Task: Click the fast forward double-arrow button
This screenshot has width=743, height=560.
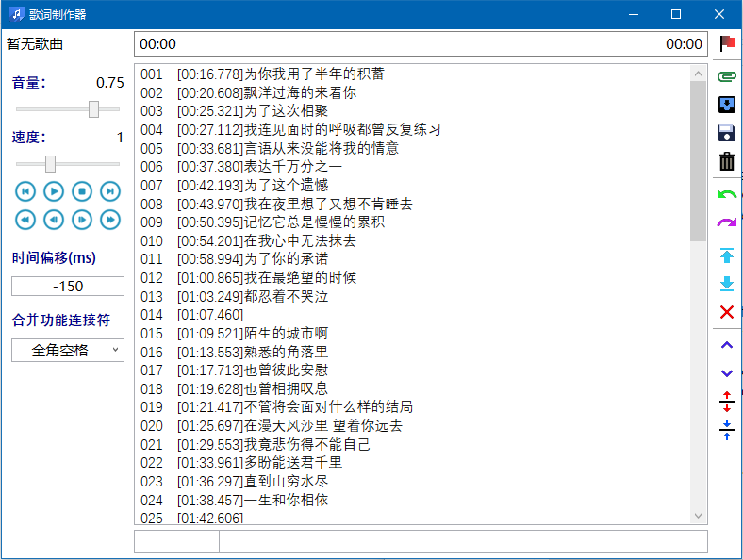Action: click(110, 220)
